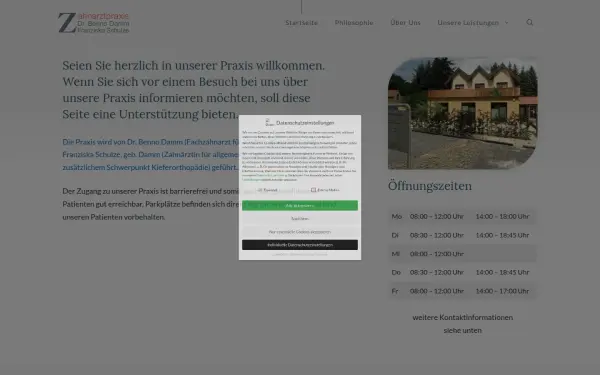Image resolution: width=600 pixels, height=375 pixels.
Task: Choose Nur essenzielle Cookies akzeptieren
Action: pyautogui.click(x=300, y=232)
